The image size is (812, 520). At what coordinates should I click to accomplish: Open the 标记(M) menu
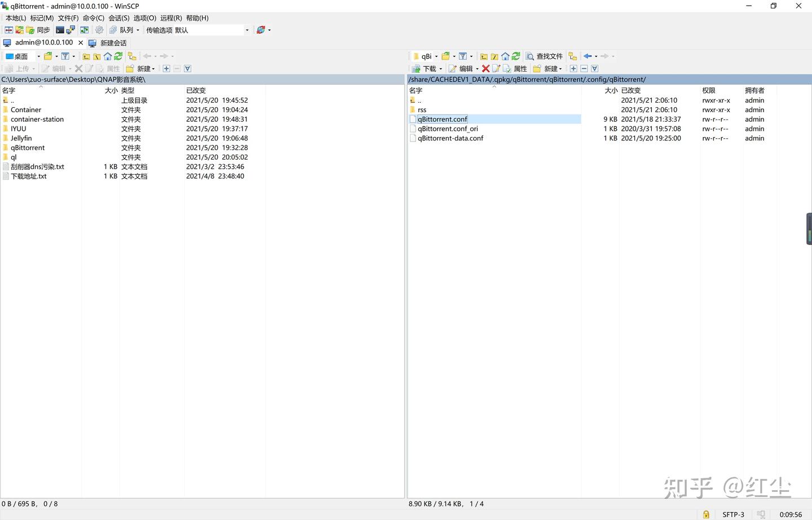(x=42, y=18)
